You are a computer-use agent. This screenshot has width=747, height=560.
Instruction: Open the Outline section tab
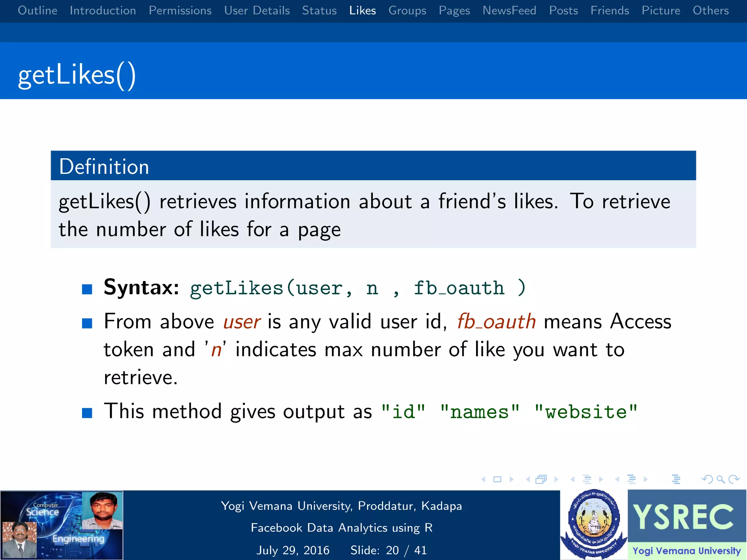[x=38, y=11]
